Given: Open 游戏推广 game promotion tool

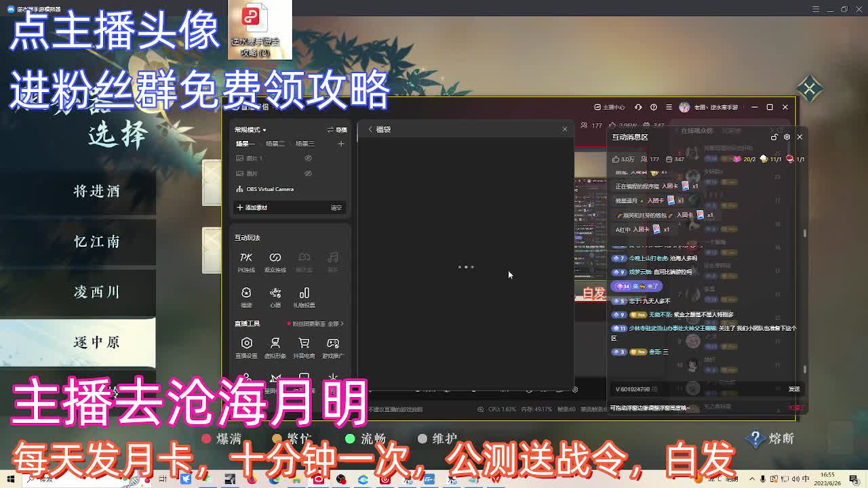Looking at the screenshot, I should [x=332, y=346].
